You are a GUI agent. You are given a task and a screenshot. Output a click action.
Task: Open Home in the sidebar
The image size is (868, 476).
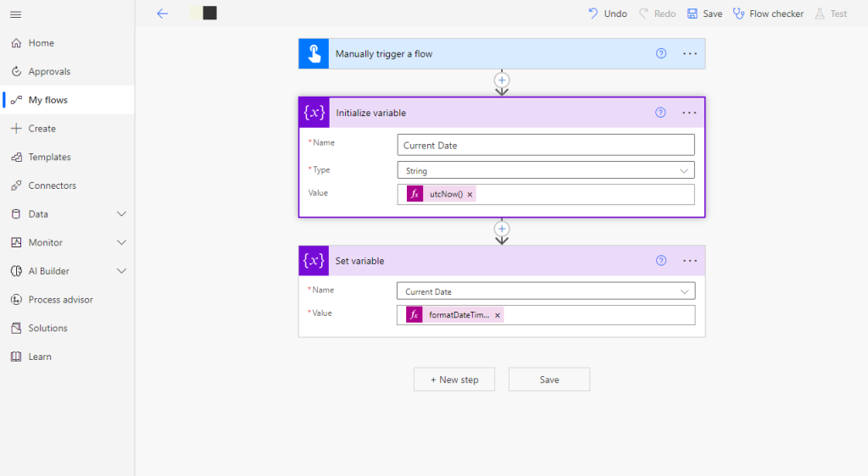(67, 43)
